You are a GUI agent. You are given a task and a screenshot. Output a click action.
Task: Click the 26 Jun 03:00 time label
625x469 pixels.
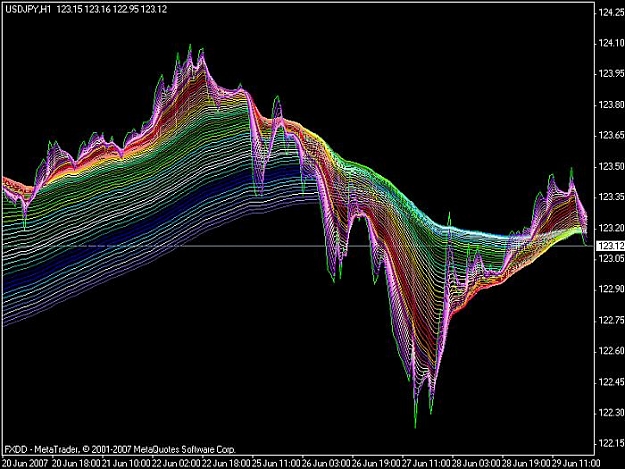[326, 463]
